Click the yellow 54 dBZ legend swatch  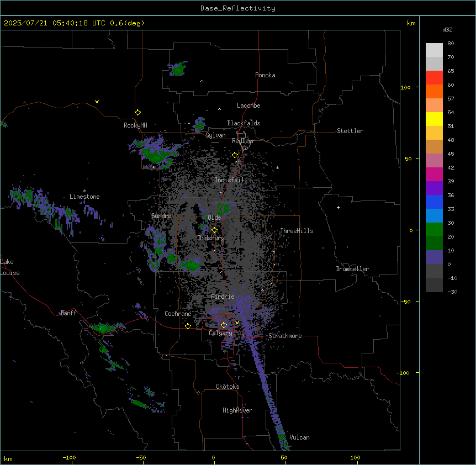pyautogui.click(x=434, y=119)
